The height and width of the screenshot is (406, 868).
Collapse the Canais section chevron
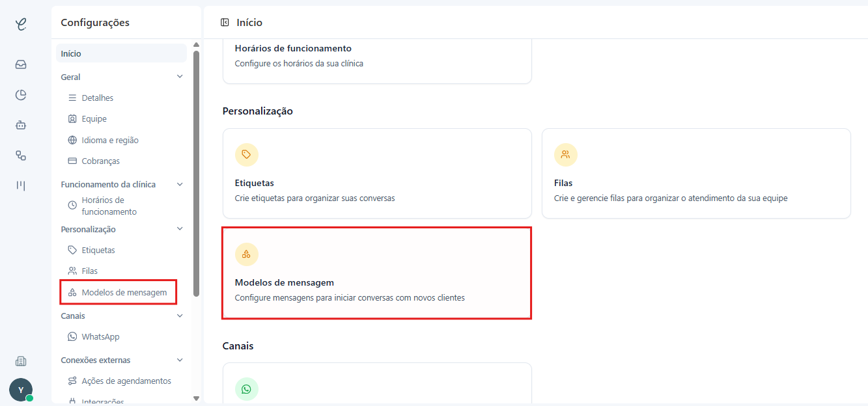[180, 316]
